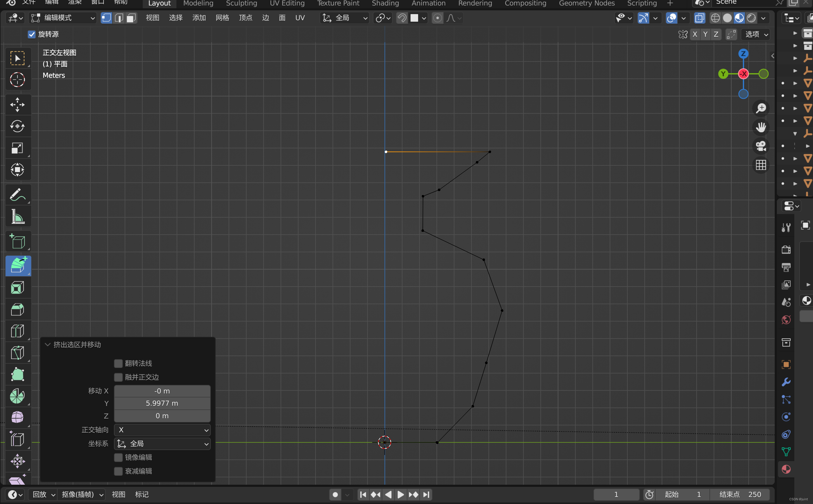Select the Annotate pencil tool

[x=17, y=195]
